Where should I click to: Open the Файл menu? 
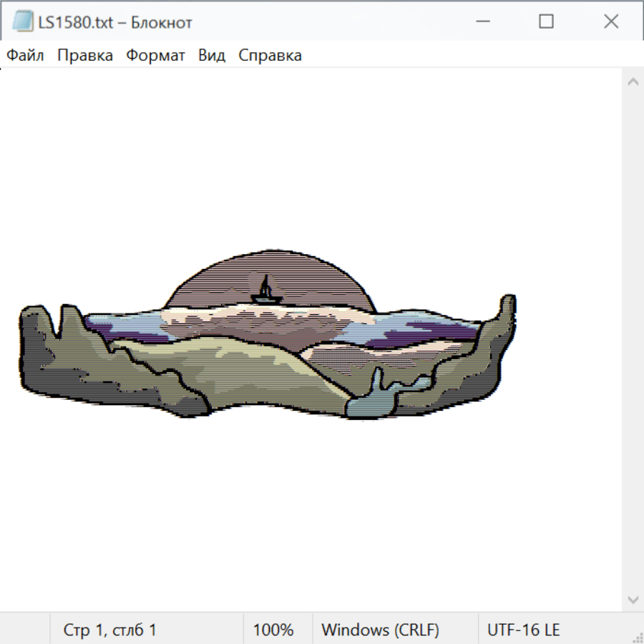click(25, 56)
